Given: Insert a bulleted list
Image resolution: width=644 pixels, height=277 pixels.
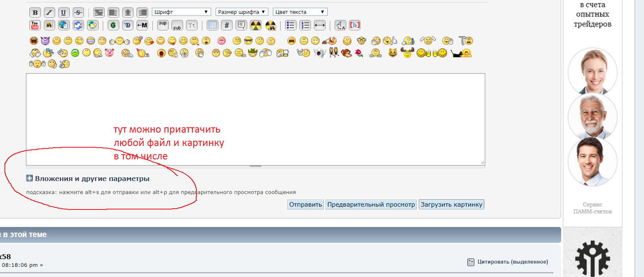Looking at the screenshot, I should pos(291,25).
